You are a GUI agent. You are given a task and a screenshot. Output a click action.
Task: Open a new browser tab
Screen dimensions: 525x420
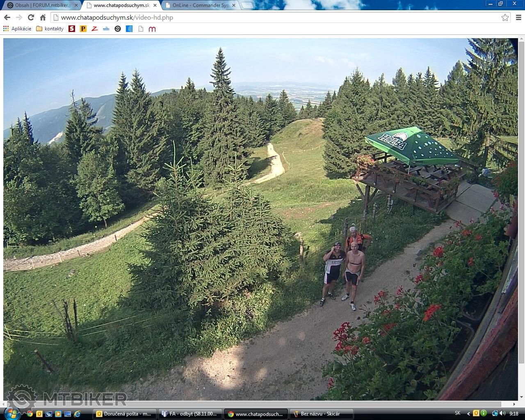click(x=247, y=5)
